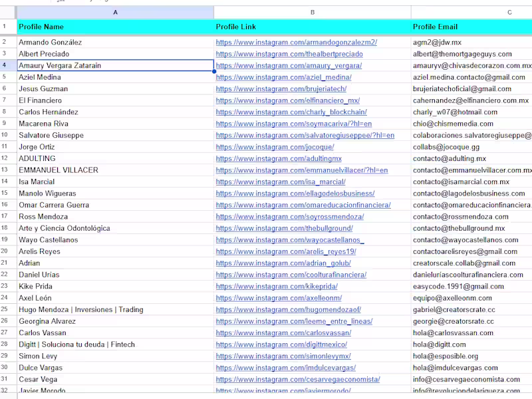Screen dimensions: 532x399
Task: Open the soyrossmendoza Instagram link
Action: point(290,217)
